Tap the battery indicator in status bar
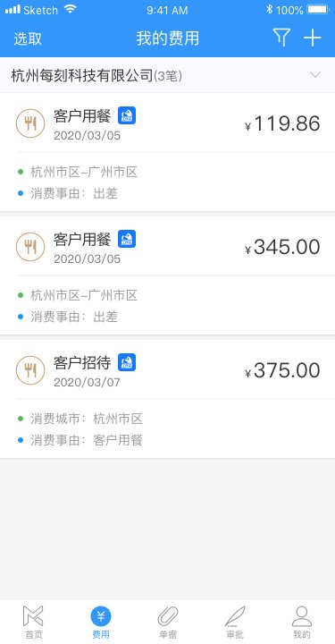This screenshot has height=644, width=335. (318, 10)
